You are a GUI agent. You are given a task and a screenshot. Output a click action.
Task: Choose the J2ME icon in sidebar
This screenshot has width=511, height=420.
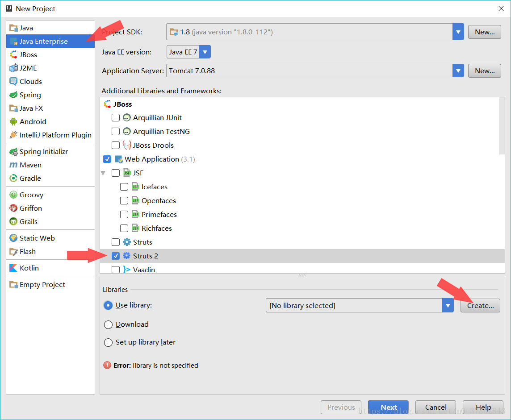click(13, 68)
